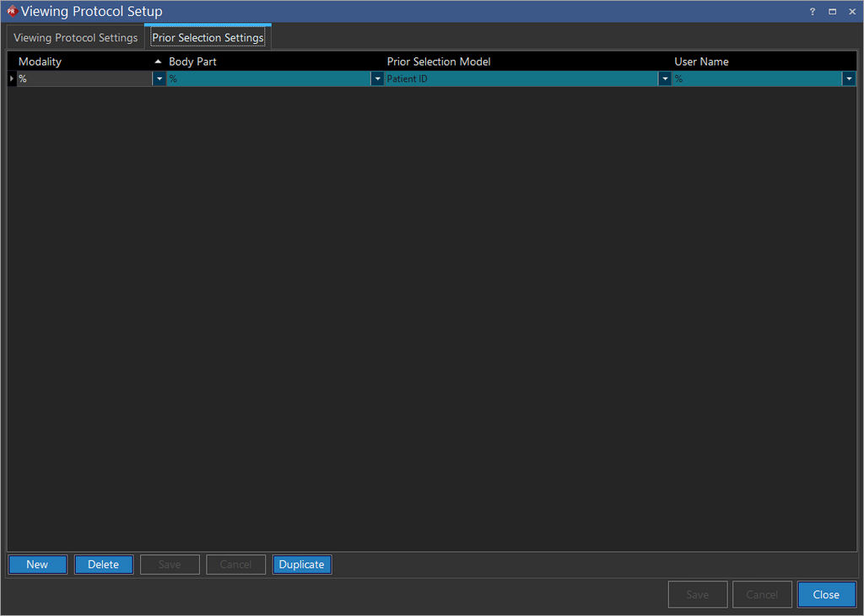Click the sort arrow in the Modality header

click(158, 62)
